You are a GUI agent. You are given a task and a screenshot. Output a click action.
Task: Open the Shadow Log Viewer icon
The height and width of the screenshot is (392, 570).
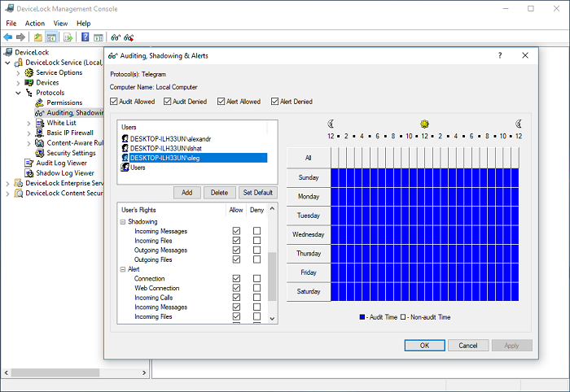pos(28,173)
